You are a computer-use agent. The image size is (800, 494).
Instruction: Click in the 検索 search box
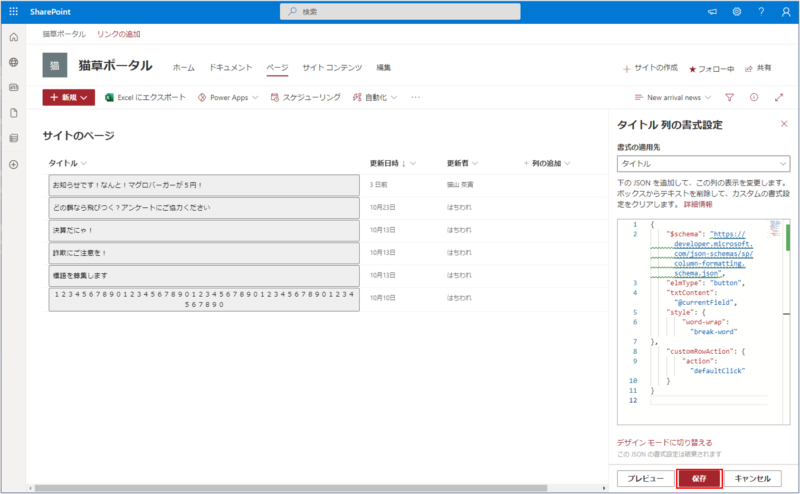pyautogui.click(x=400, y=12)
